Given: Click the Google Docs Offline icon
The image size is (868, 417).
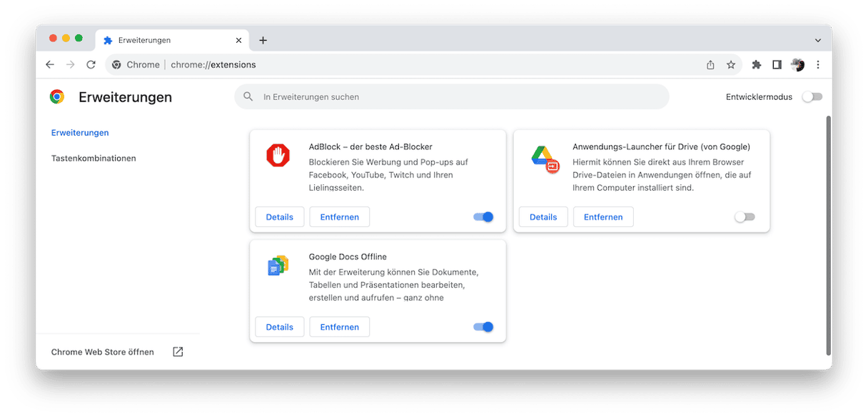Looking at the screenshot, I should pyautogui.click(x=278, y=266).
